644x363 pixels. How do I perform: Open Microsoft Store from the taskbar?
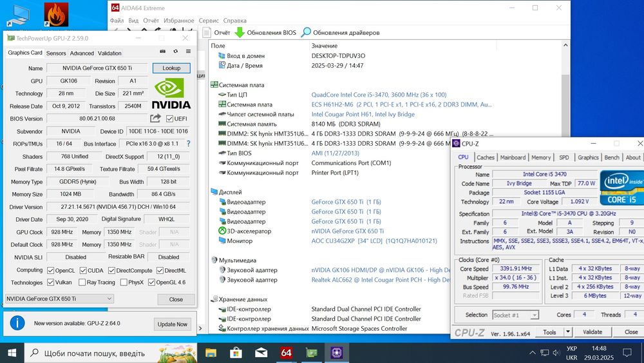point(236,353)
